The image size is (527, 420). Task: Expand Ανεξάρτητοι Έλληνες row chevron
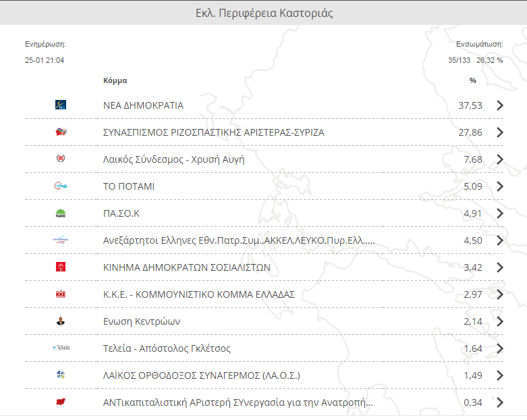[x=500, y=240]
